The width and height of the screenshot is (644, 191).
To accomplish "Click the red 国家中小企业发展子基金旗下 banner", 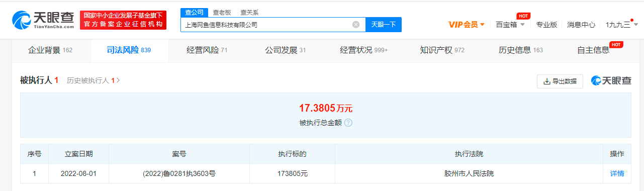I will [123, 20].
